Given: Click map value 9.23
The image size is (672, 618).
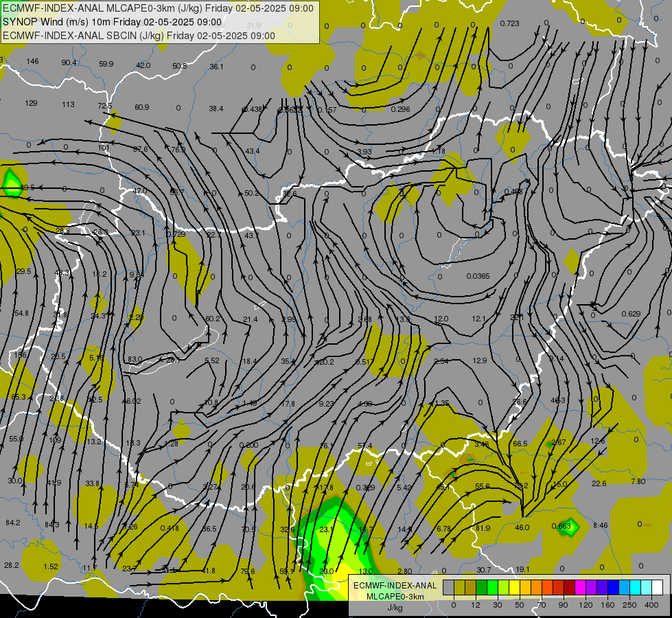Looking at the screenshot, I should tap(327, 404).
